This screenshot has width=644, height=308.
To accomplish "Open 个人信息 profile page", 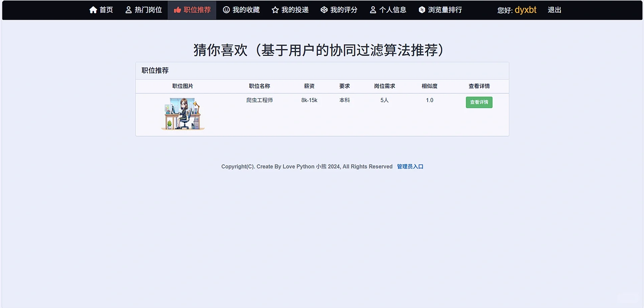I will coord(388,10).
